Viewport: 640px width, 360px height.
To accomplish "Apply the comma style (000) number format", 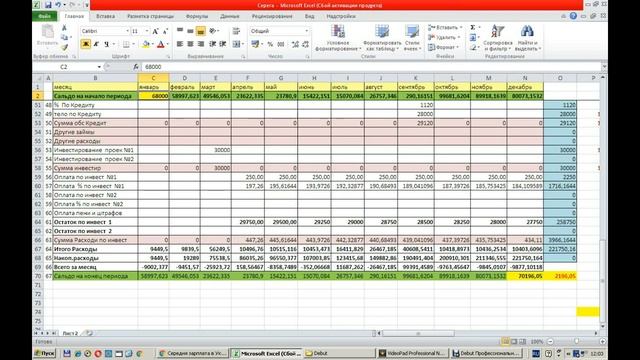I will coord(281,44).
